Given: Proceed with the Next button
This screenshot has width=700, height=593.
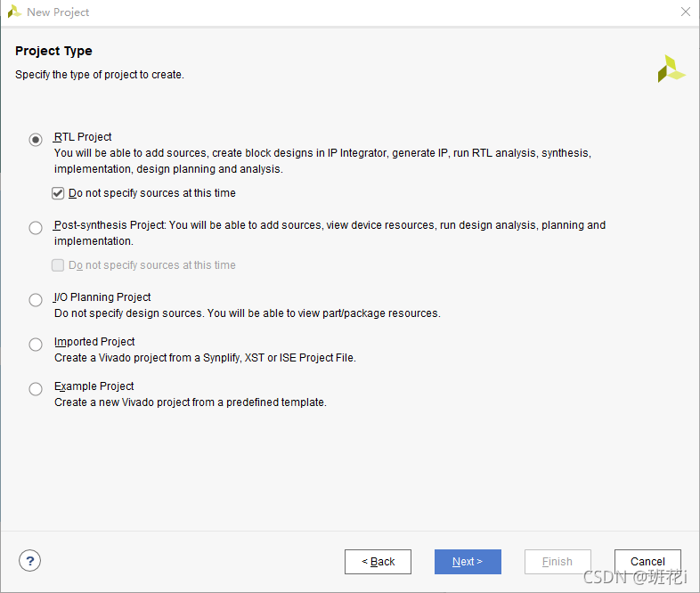Looking at the screenshot, I should (468, 562).
